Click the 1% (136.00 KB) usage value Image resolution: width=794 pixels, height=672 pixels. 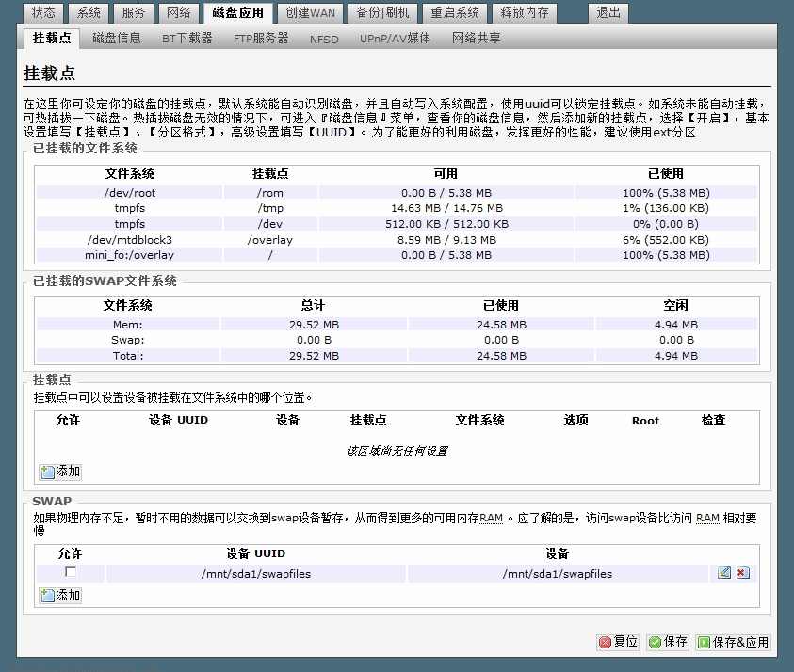[x=666, y=208]
